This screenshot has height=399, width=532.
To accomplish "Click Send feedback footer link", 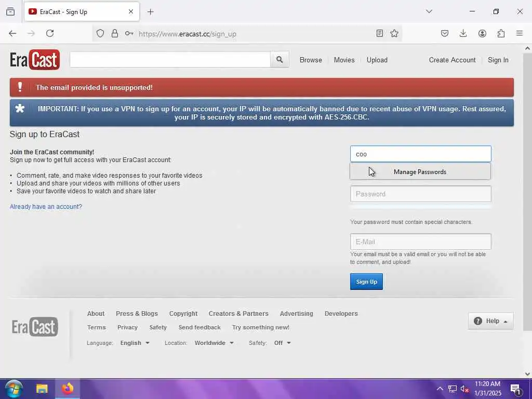I will coord(199,327).
